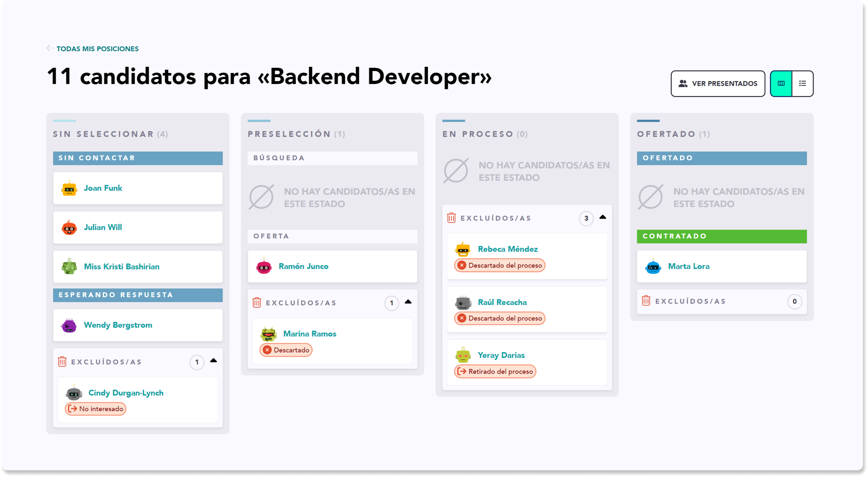This screenshot has height=477, width=868.
Task: Select the Búsqueda status header
Action: click(x=332, y=158)
